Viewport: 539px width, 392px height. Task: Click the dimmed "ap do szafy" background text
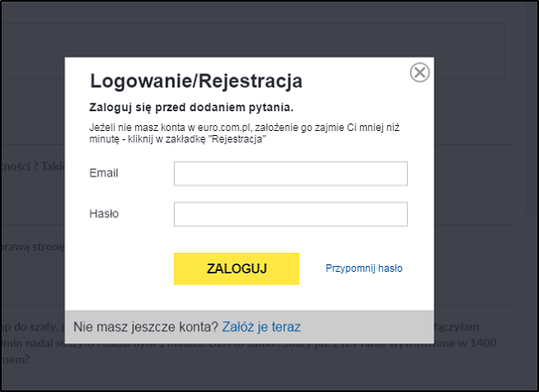tap(32, 327)
